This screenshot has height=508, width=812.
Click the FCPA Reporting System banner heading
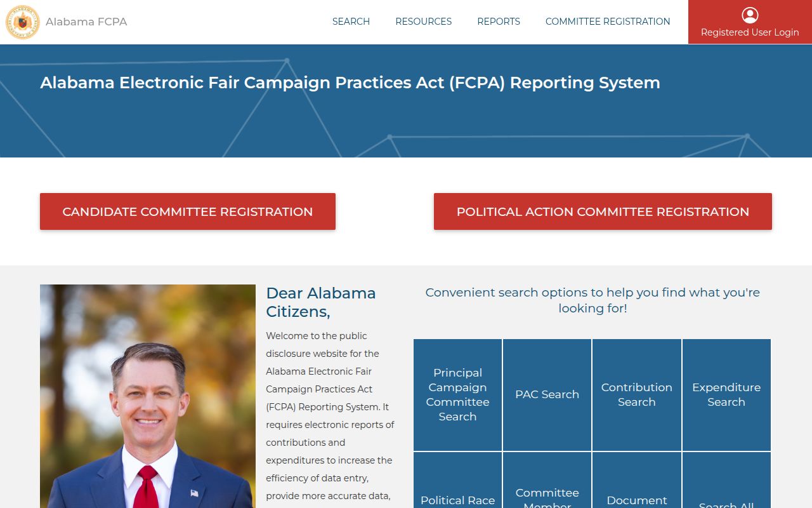tap(350, 83)
